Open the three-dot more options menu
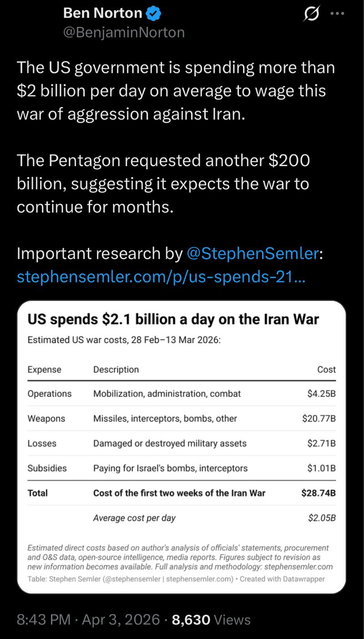Screen dimensions: 364x639 pos(337,14)
